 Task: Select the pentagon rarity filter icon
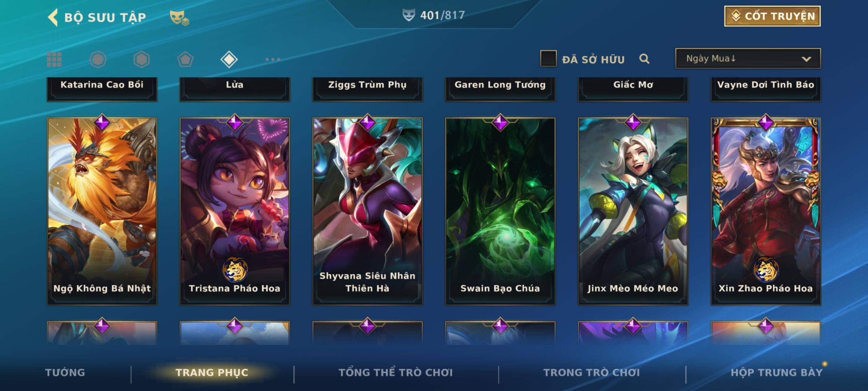pyautogui.click(x=185, y=59)
